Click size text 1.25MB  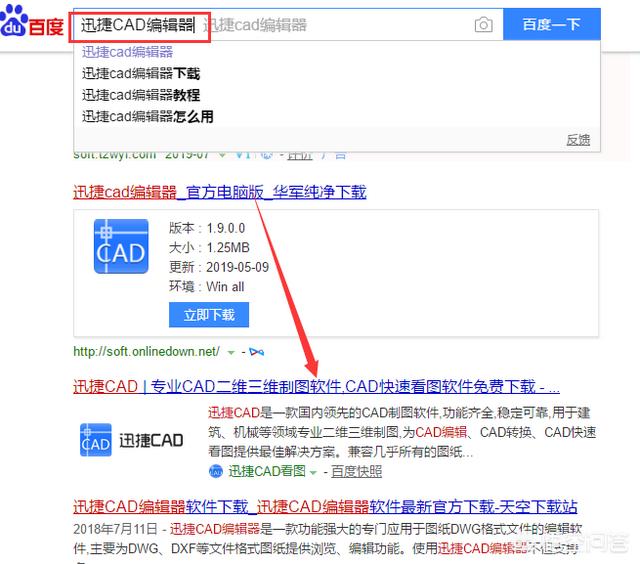(x=228, y=248)
